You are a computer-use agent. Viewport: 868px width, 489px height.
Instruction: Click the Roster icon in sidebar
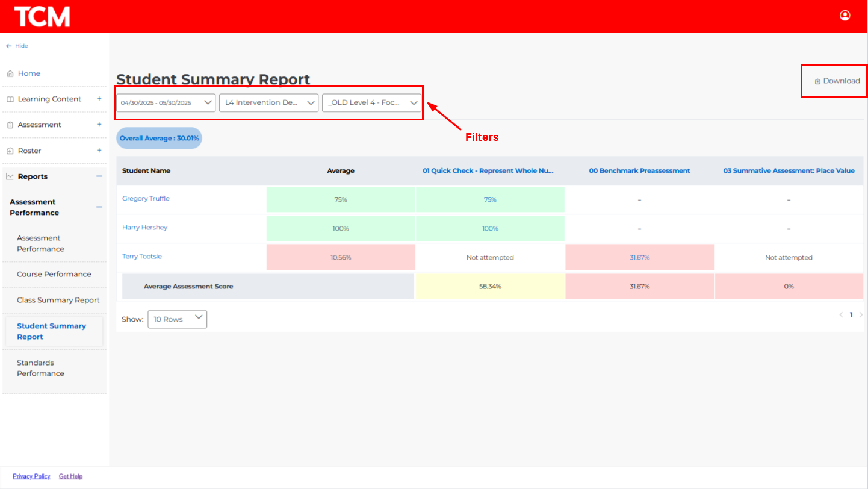click(x=10, y=151)
